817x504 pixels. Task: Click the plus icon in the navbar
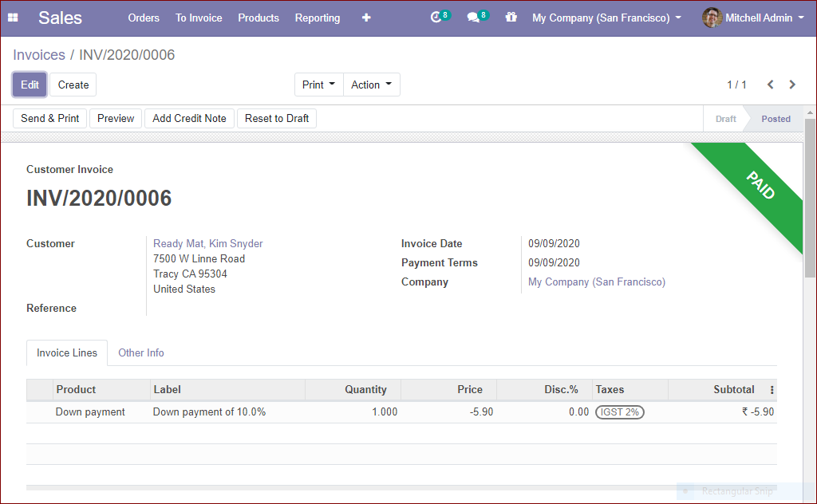(366, 18)
